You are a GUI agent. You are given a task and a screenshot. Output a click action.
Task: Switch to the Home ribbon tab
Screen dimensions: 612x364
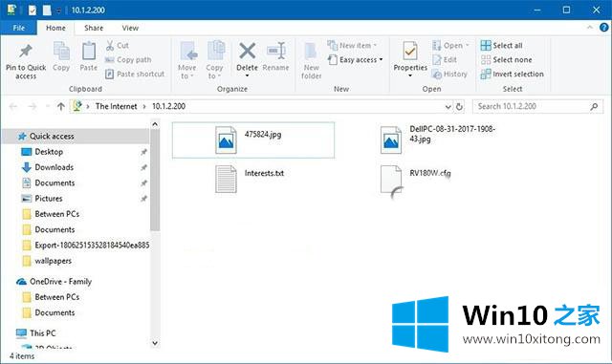click(x=55, y=28)
